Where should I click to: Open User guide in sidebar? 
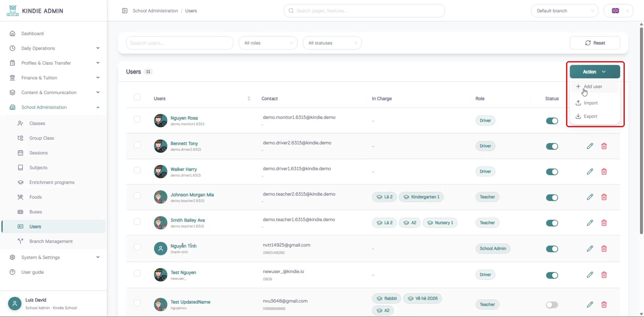[x=54, y=272]
